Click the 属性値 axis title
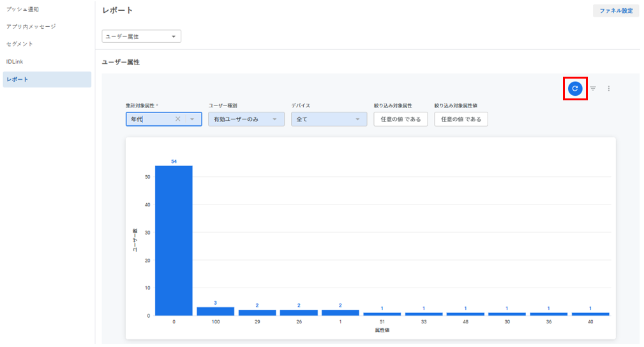Viewport: 644px width, 347px height. pos(382,330)
